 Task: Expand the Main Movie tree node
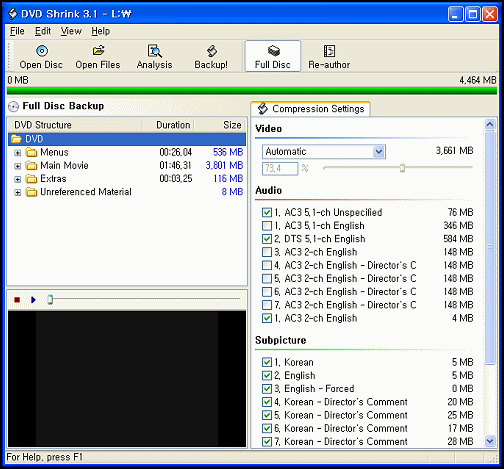coord(18,166)
